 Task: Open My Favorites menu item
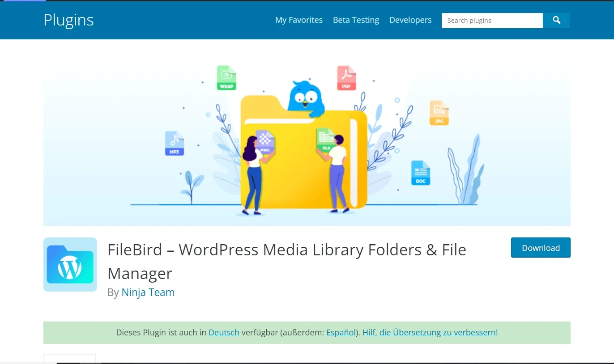pyautogui.click(x=299, y=20)
